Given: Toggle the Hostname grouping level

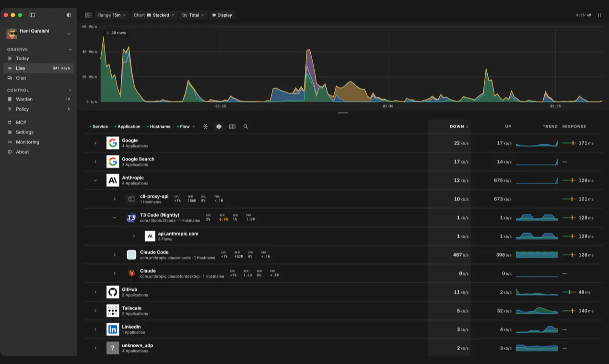Looking at the screenshot, I should pyautogui.click(x=159, y=126).
